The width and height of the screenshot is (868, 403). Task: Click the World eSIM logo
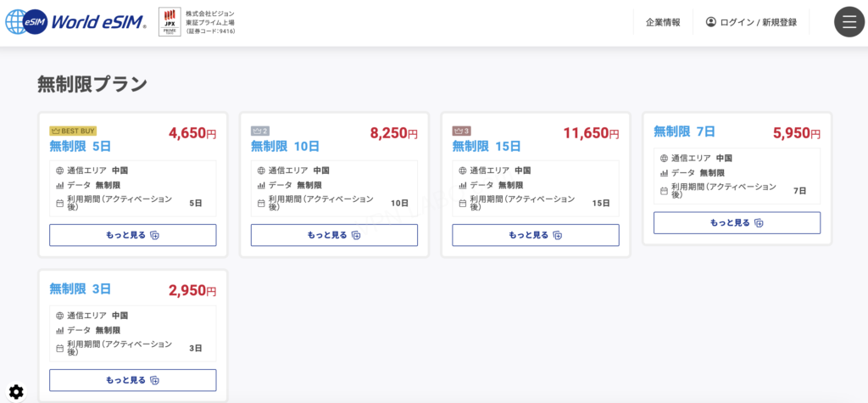pyautogui.click(x=76, y=22)
